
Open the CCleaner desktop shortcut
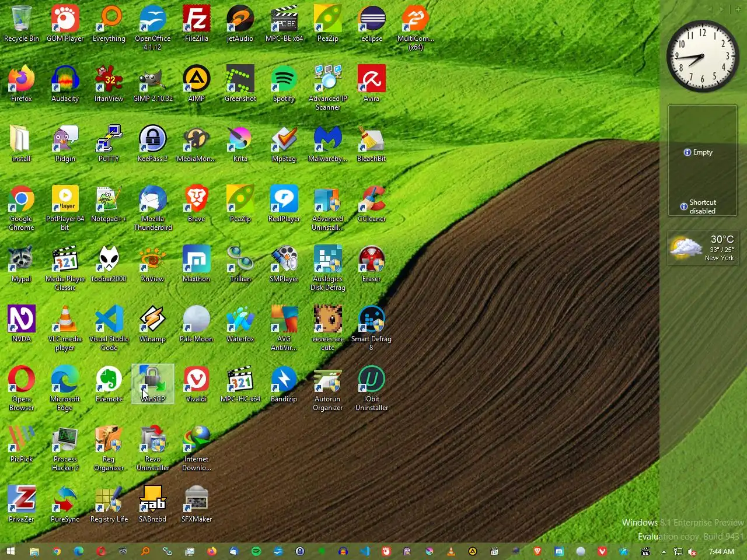(x=372, y=204)
